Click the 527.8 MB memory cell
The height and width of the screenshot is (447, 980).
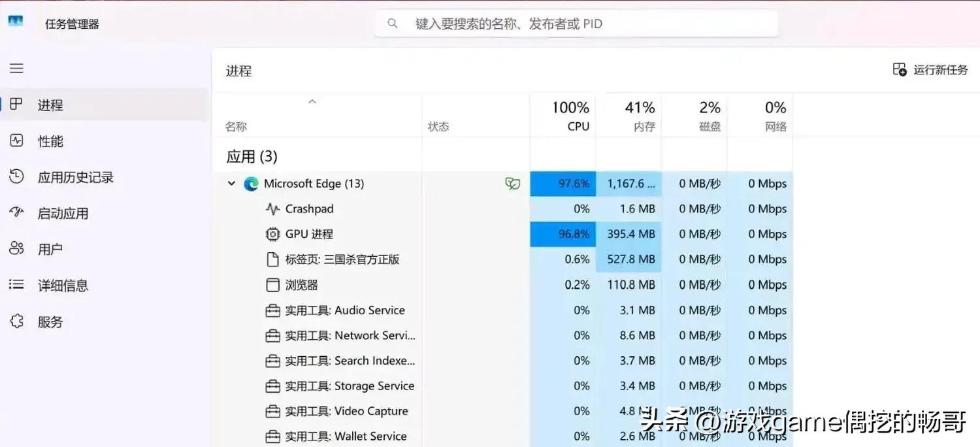629,259
